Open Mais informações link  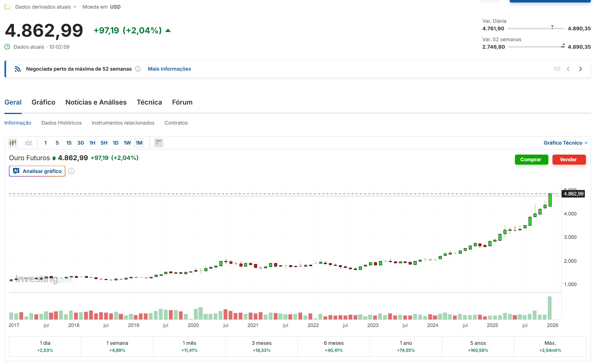[x=169, y=69]
